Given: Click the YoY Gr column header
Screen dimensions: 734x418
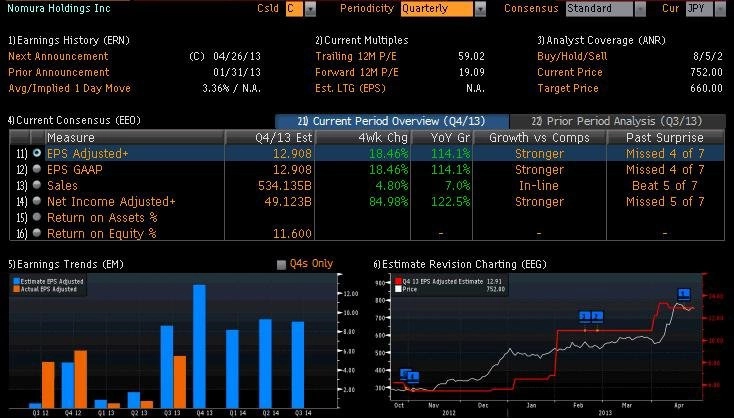Looking at the screenshot, I should pyautogui.click(x=442, y=138).
